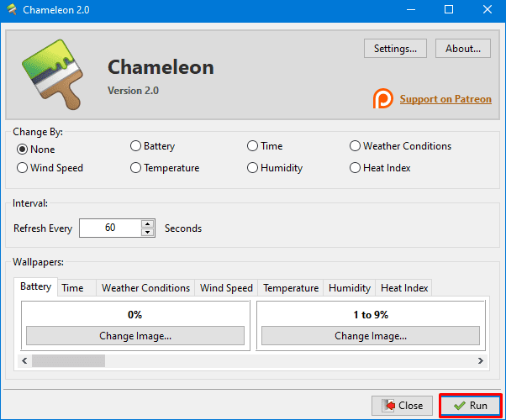Follow the Support on Patreon link

[x=445, y=99]
